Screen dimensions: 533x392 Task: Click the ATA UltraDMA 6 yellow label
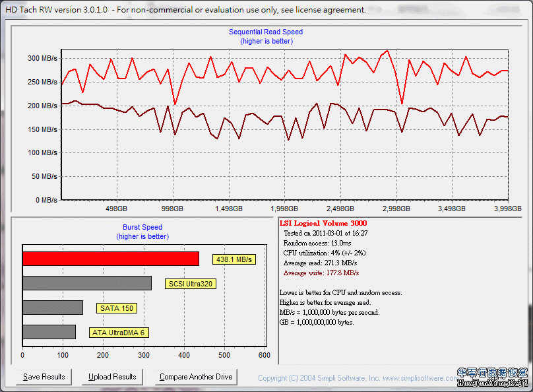coord(119,333)
